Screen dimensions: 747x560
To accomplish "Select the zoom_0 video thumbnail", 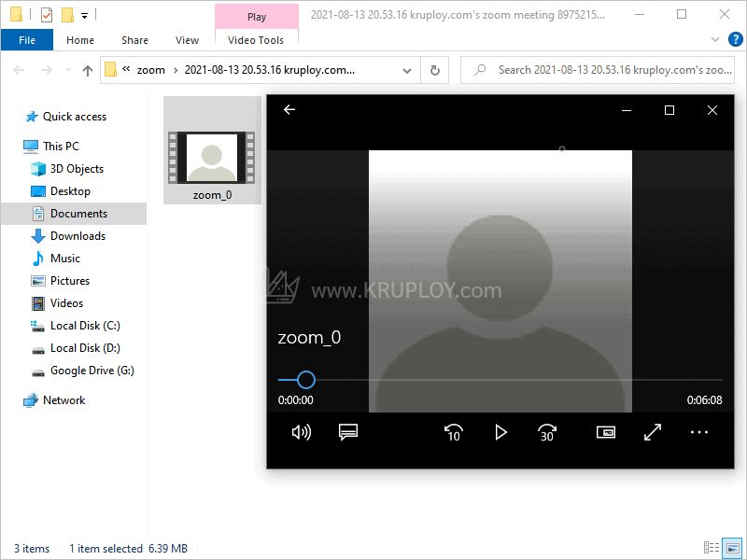I will (212, 159).
